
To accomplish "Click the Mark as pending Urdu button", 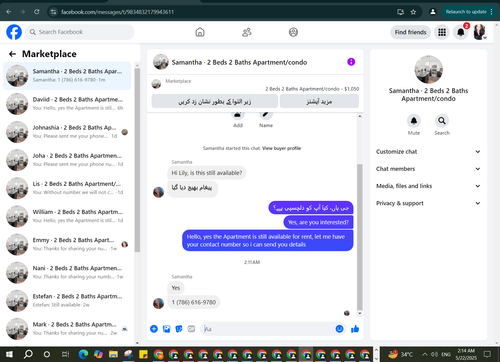I will 215,101.
